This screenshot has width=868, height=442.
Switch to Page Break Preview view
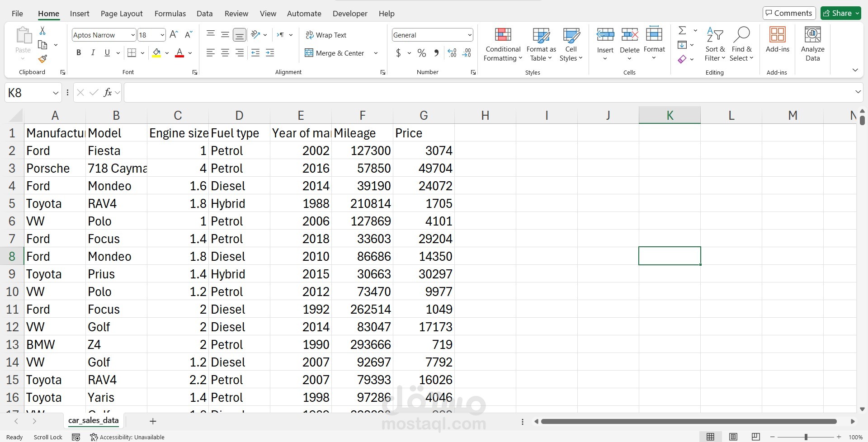coord(755,437)
